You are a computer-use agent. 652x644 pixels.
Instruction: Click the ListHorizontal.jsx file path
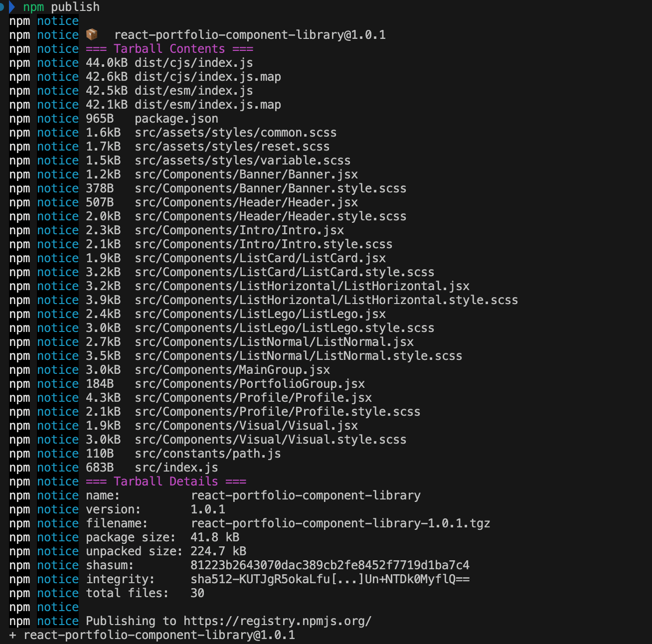302,286
